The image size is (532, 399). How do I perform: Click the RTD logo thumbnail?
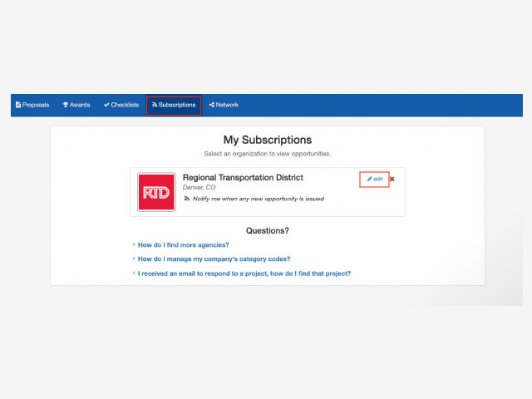point(156,192)
